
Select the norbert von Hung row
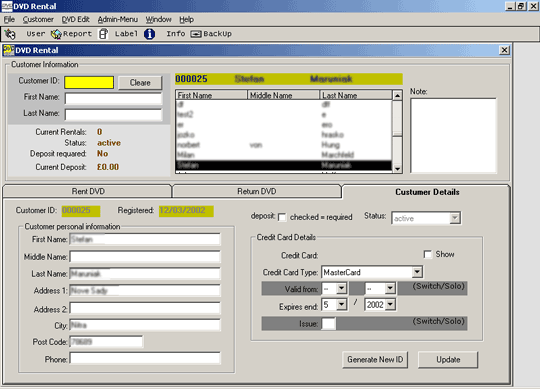click(x=284, y=145)
